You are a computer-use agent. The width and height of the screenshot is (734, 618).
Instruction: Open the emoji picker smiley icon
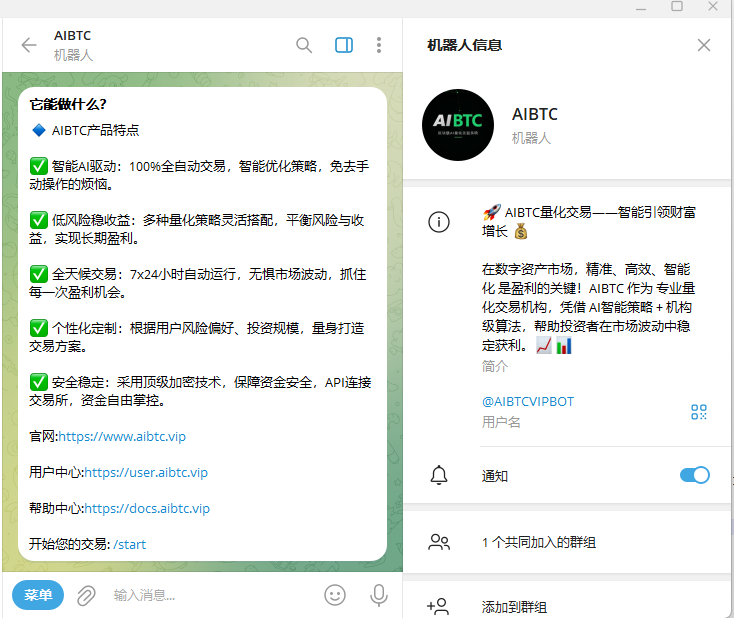[335, 595]
